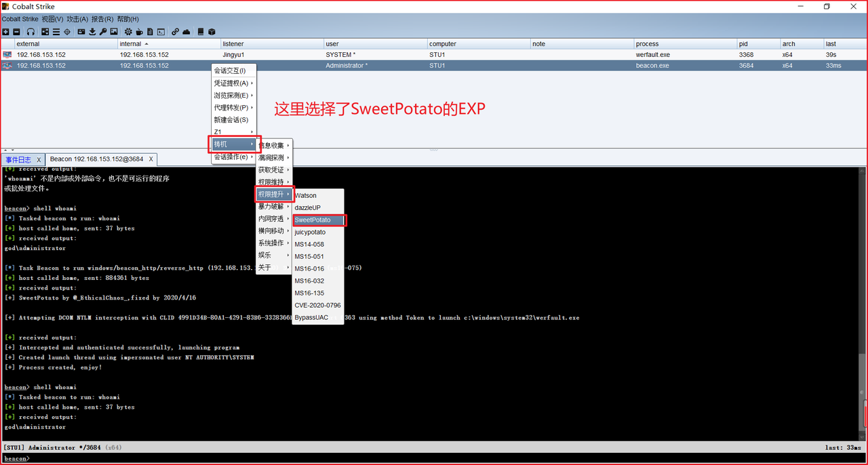The width and height of the screenshot is (868, 465).
Task: Manage web server via cloud icon
Action: (x=186, y=32)
